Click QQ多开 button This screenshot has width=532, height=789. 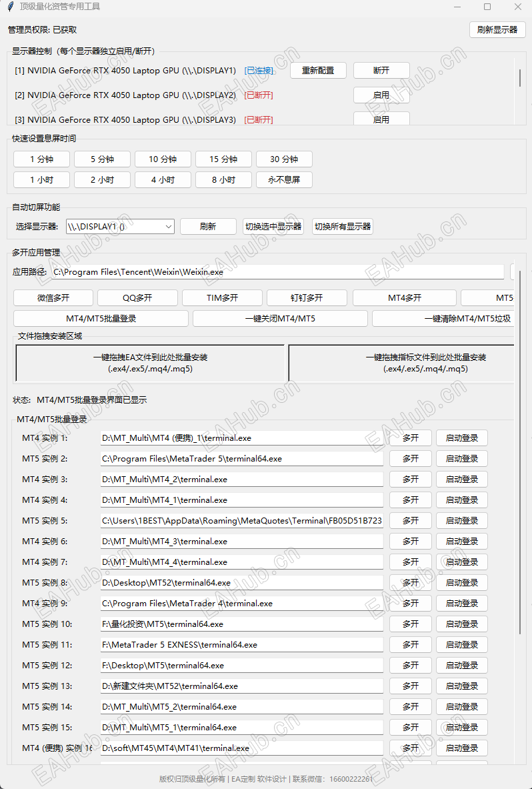(137, 298)
